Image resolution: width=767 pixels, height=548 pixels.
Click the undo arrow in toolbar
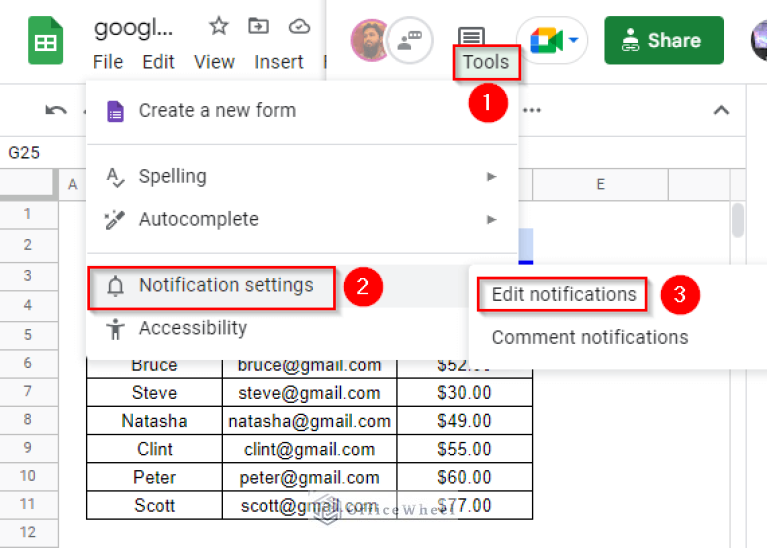pos(56,110)
